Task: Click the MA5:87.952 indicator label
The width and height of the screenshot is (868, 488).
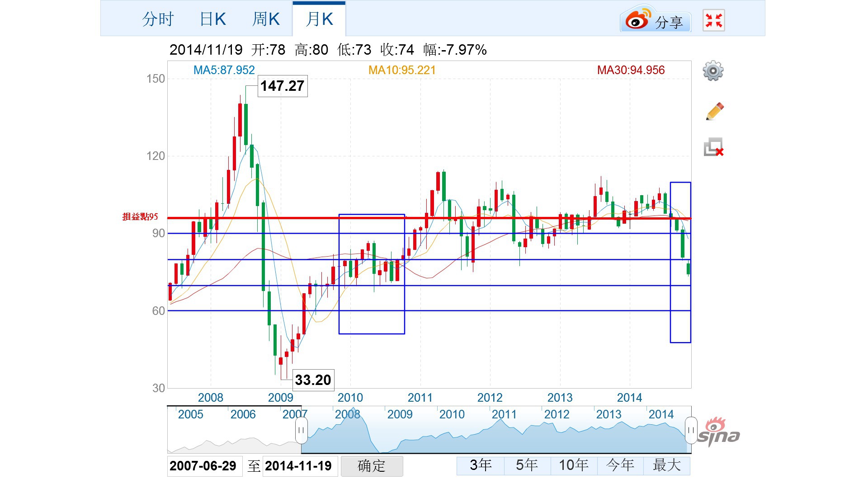Action: [x=224, y=70]
